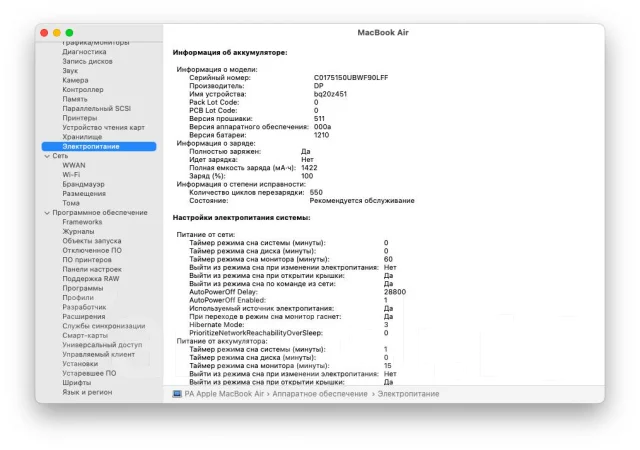Select Звук in the hardware list
640x450 pixels.
(70, 71)
